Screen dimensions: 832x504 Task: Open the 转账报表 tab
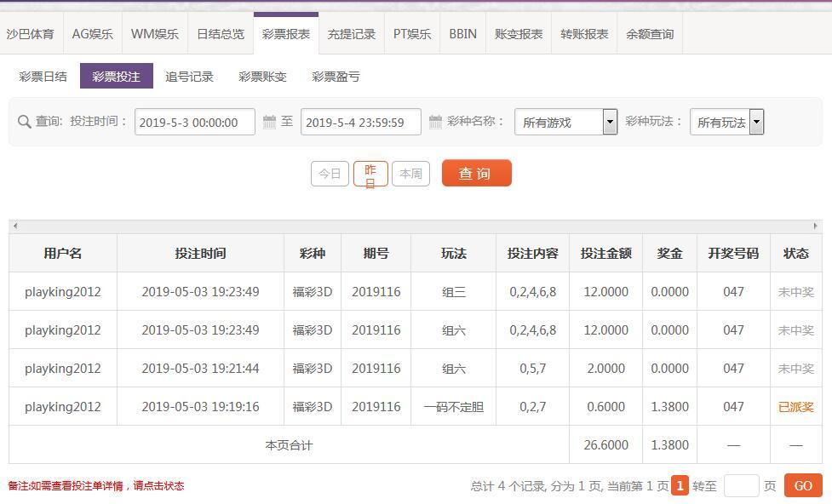[x=584, y=34]
